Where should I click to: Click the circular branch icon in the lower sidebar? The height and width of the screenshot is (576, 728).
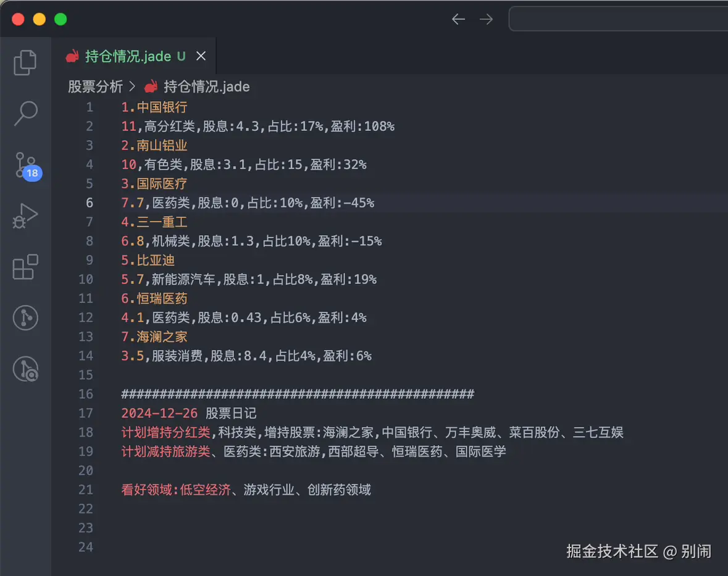tap(25, 318)
